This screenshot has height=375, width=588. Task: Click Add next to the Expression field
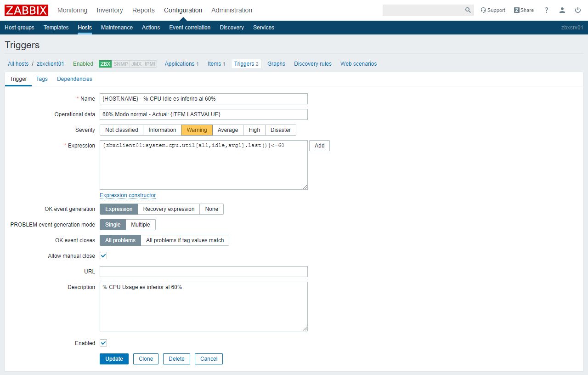click(x=319, y=146)
